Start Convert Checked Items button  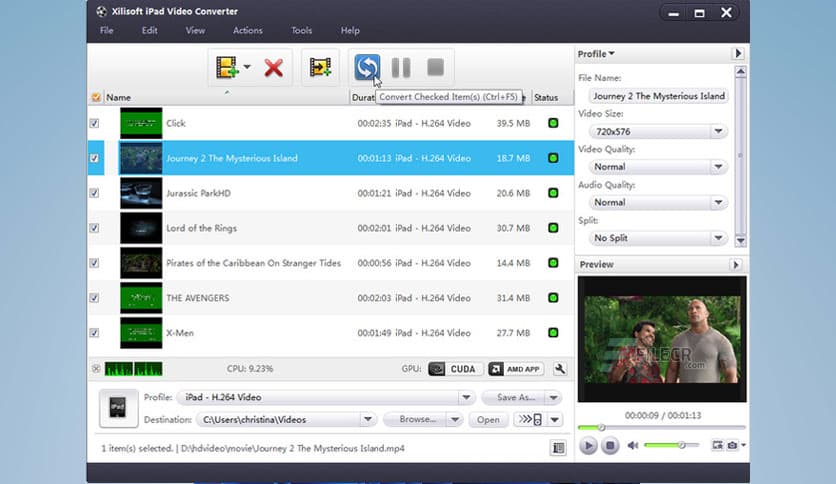(x=367, y=67)
